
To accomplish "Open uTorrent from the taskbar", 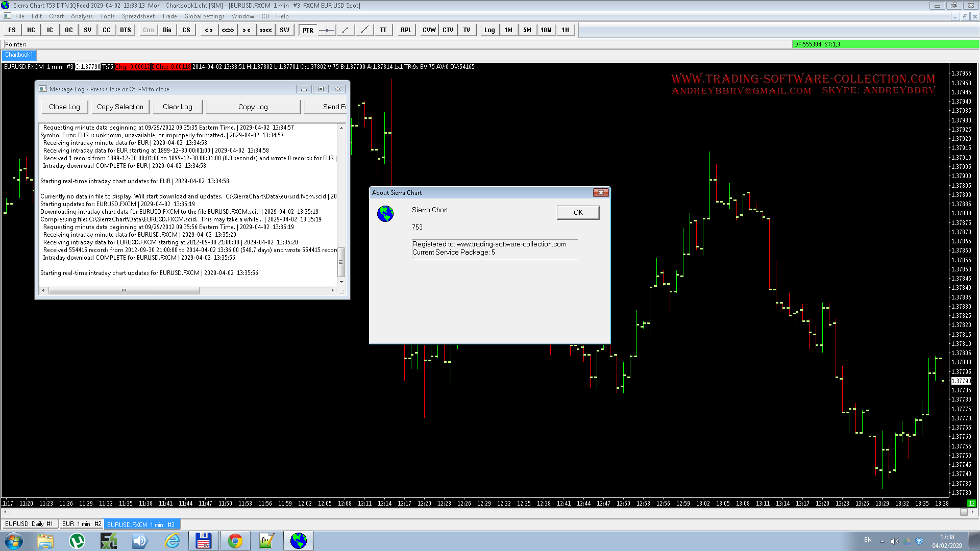I will click(77, 541).
